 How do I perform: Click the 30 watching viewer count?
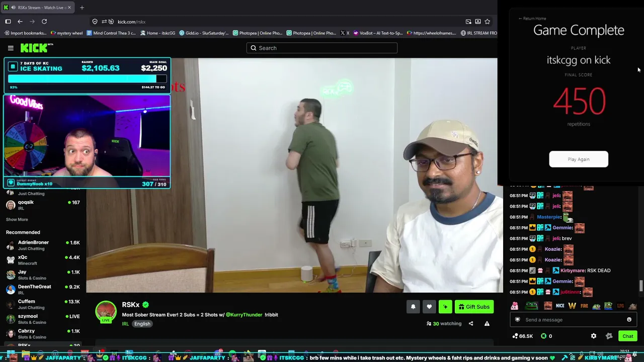pos(444,324)
